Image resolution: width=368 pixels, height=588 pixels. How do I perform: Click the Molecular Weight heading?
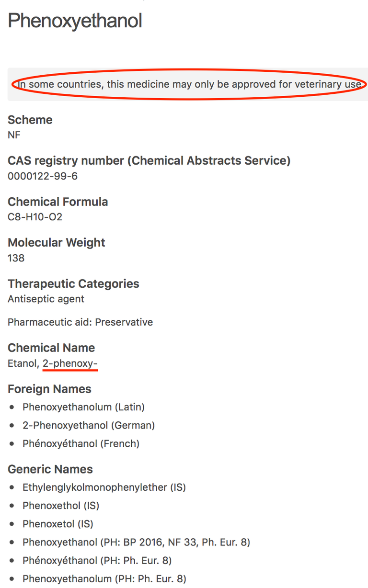(56, 243)
